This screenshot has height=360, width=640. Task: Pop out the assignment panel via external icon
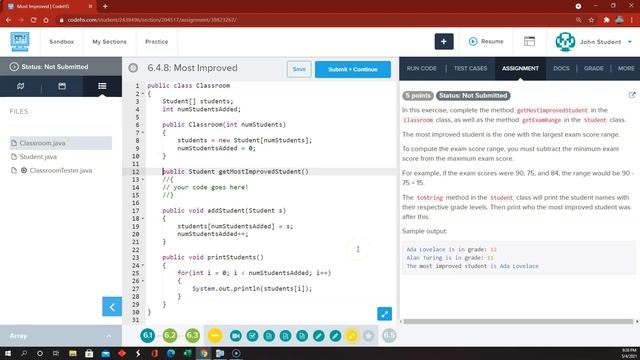click(632, 95)
